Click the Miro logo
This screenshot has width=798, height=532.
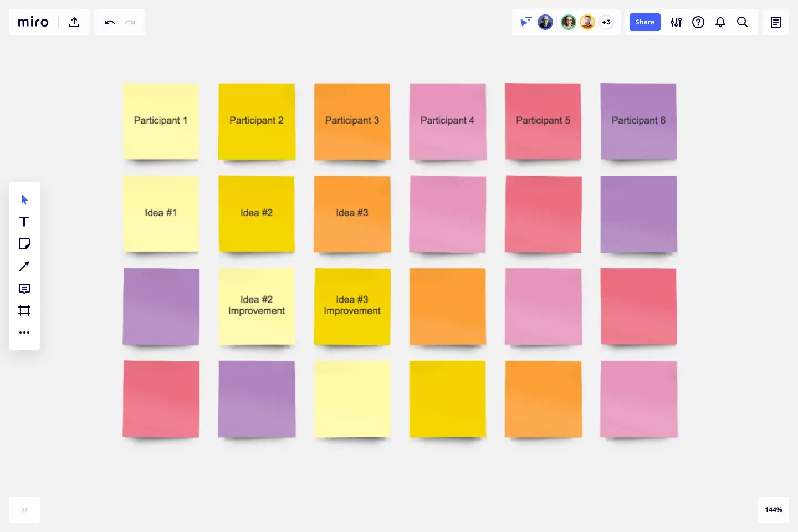click(x=33, y=22)
